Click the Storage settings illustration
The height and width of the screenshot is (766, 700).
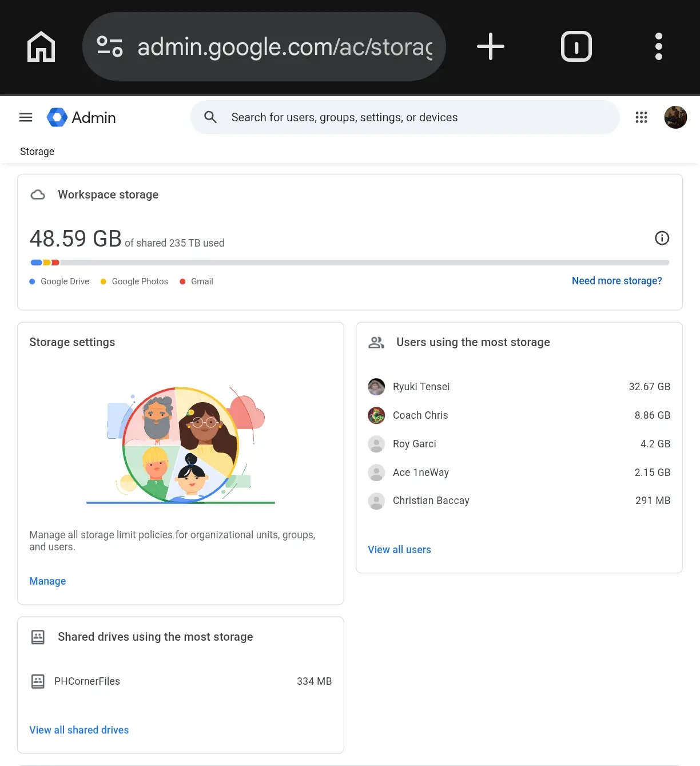(181, 445)
